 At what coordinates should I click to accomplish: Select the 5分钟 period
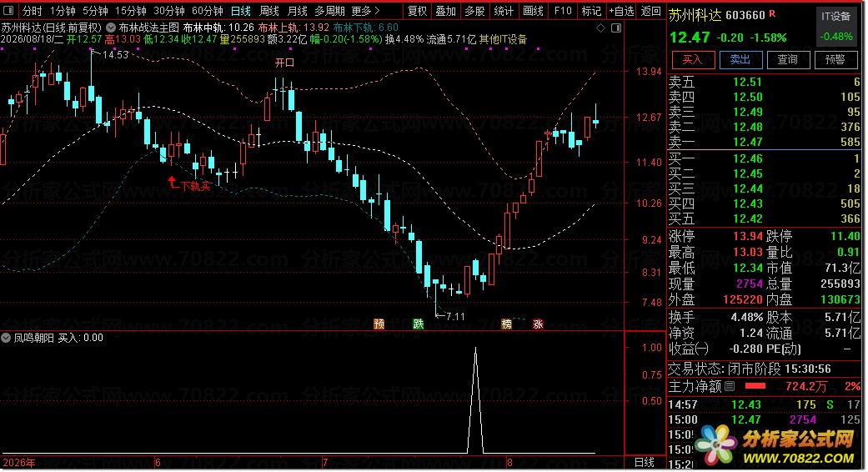[95, 11]
